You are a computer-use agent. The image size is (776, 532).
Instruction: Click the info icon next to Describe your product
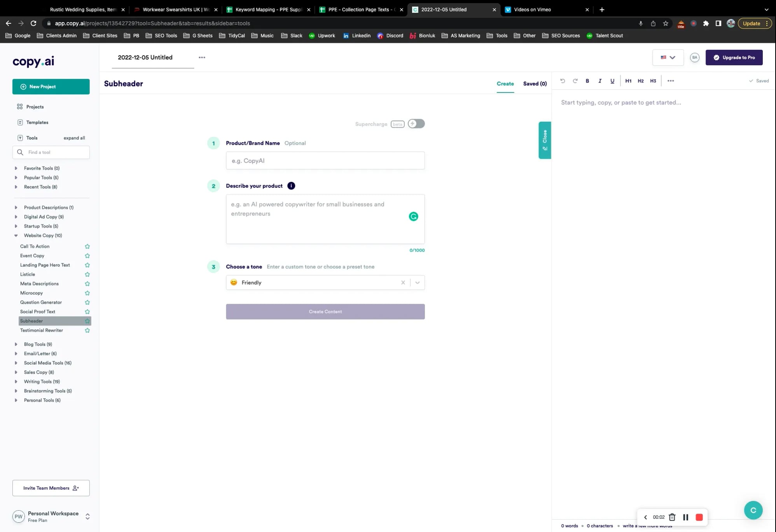pos(291,186)
